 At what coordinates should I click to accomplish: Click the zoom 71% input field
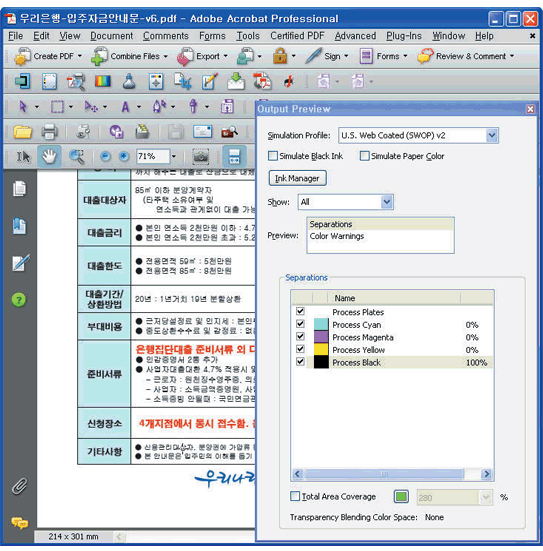click(153, 156)
